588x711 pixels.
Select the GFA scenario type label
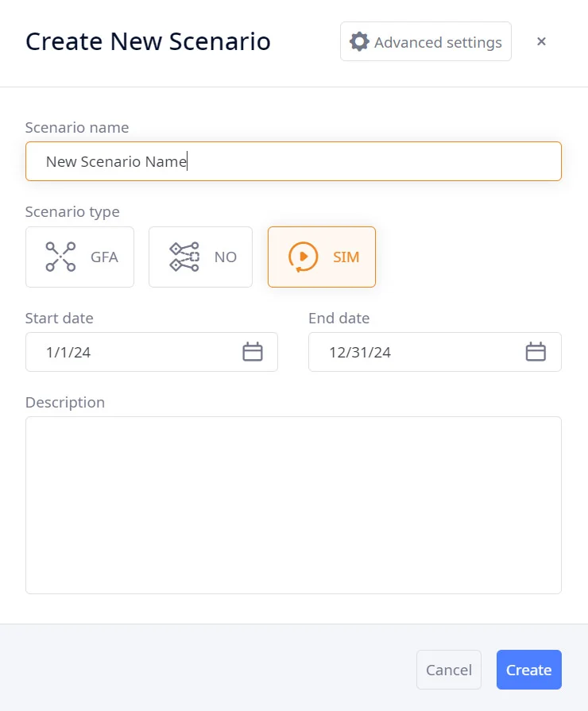click(x=104, y=257)
